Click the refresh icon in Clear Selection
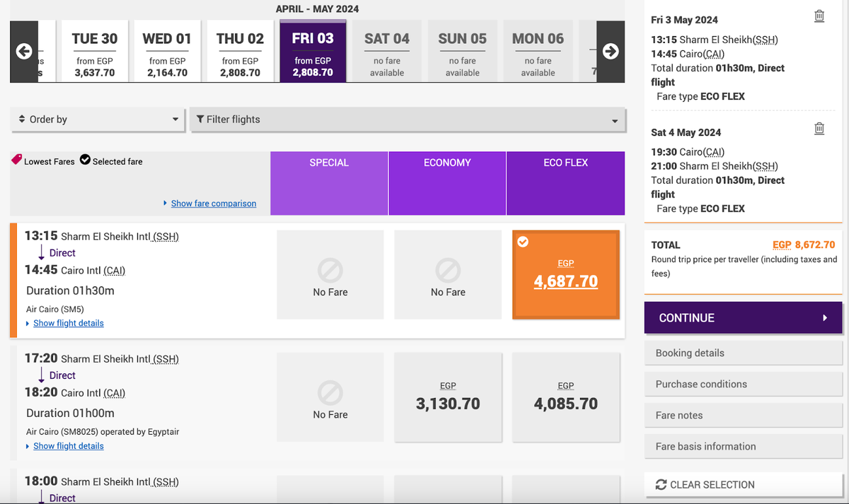 click(x=662, y=485)
